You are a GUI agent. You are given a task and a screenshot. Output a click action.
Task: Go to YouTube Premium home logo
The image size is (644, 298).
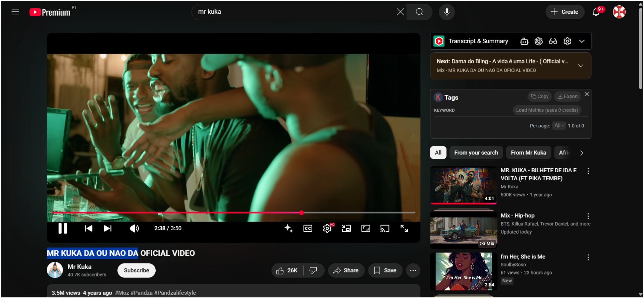tap(50, 12)
